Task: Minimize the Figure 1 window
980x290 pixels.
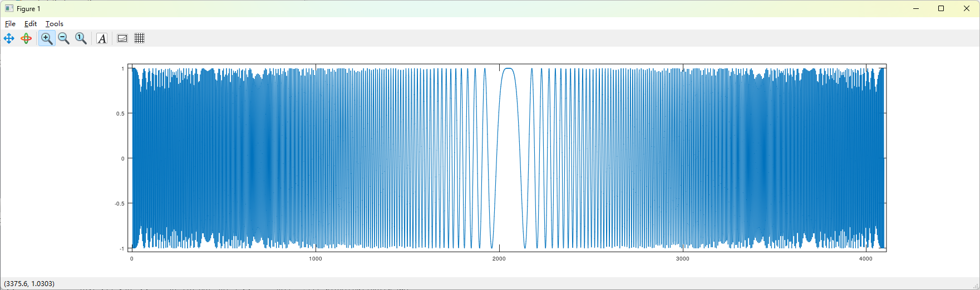Action: coord(915,8)
